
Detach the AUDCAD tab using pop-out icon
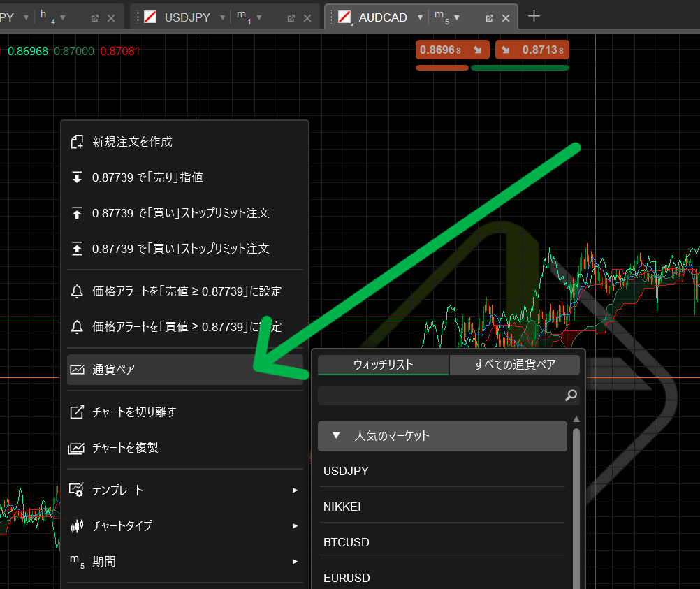click(490, 18)
